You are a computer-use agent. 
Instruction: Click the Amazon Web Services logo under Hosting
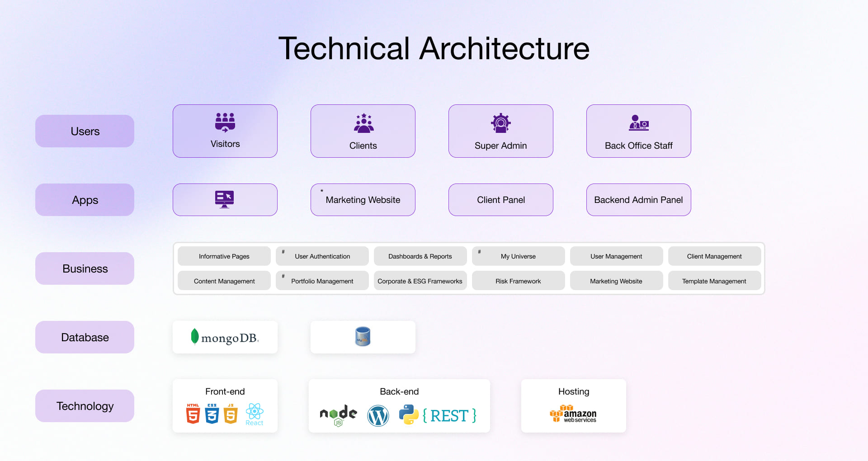pos(573,414)
